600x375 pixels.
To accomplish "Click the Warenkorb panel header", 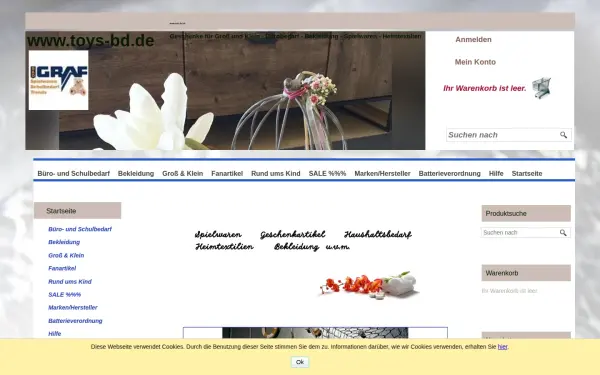I will (x=526, y=273).
